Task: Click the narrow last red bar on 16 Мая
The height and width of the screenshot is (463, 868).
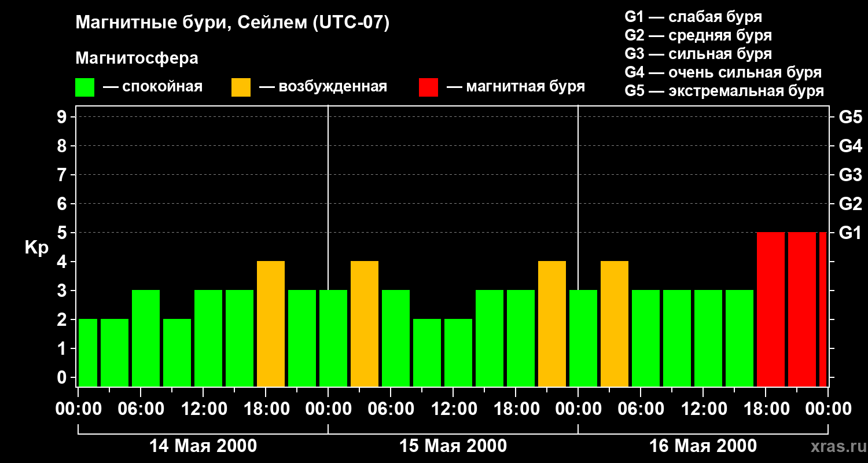Action: point(823,310)
